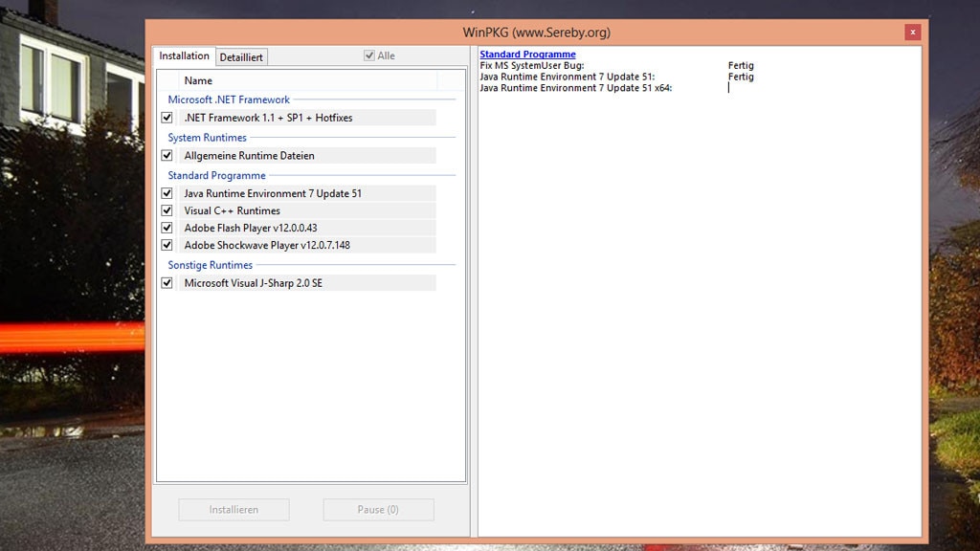Select the .NET Framework 1.1 + SP1 + Hotfixes row
Viewport: 980px width, 551px height.
point(307,118)
